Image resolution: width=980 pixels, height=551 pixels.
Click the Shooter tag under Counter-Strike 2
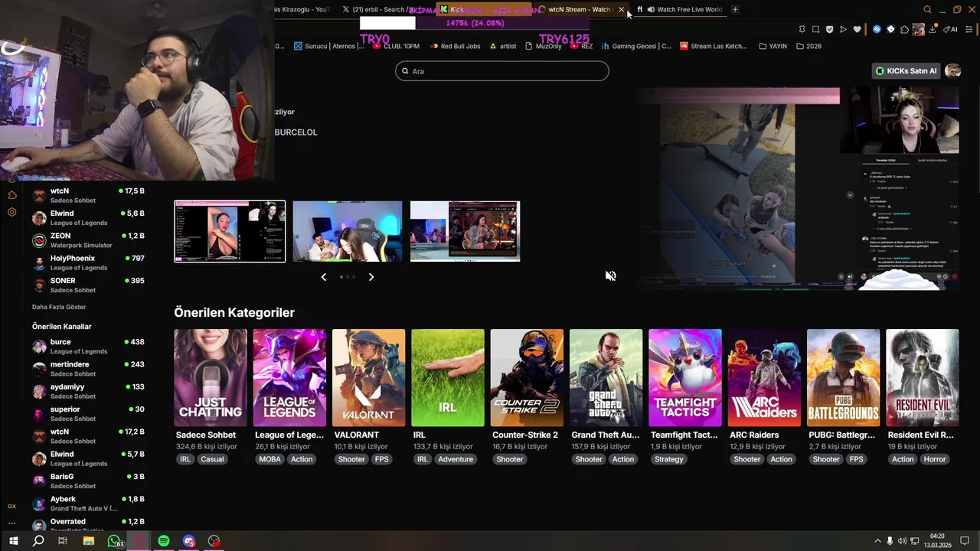pyautogui.click(x=510, y=459)
